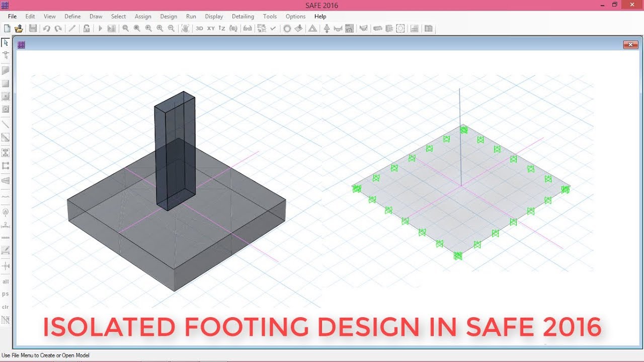Open the Edit menu
This screenshot has width=644, height=362.
point(30,17)
